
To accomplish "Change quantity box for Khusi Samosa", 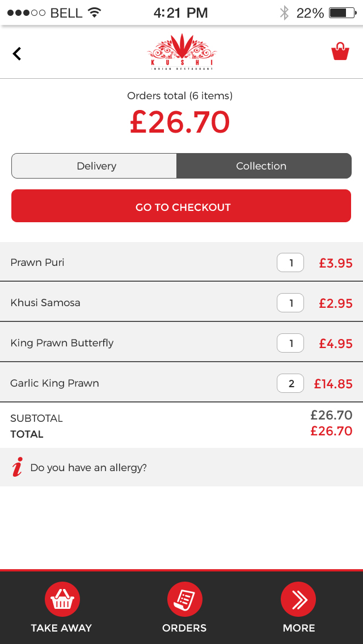I will point(290,303).
